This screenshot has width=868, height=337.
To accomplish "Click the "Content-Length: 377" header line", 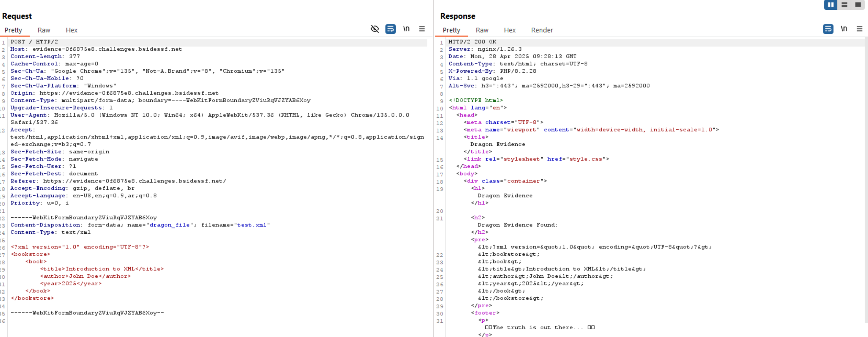I will tap(45, 57).
